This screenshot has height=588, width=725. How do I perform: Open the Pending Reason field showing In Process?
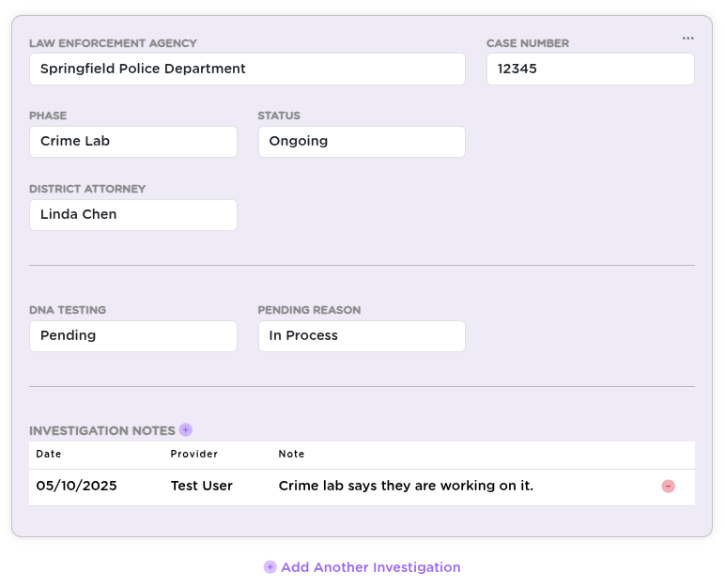coord(362,336)
